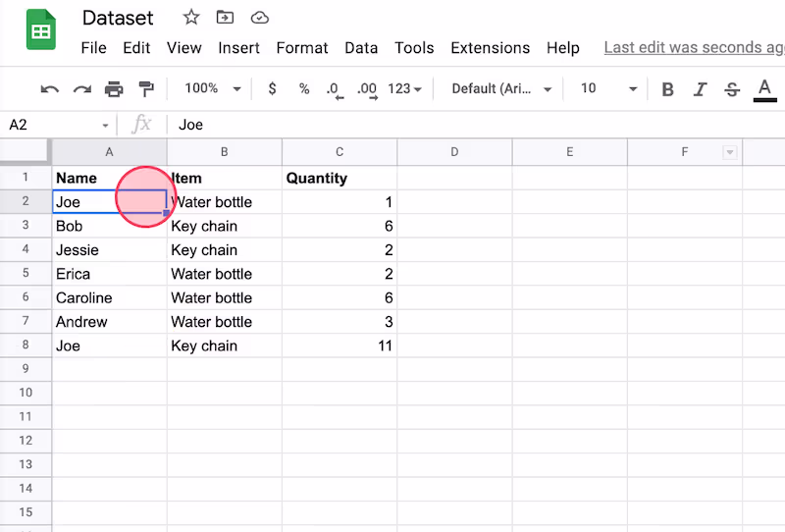Select the cell containing Erica
The image size is (785, 532).
(109, 274)
